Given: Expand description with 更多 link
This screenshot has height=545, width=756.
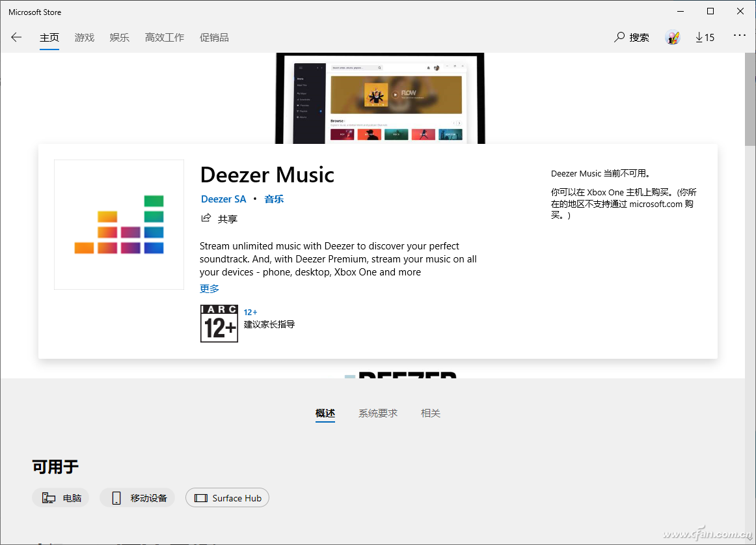Looking at the screenshot, I should click(x=209, y=288).
